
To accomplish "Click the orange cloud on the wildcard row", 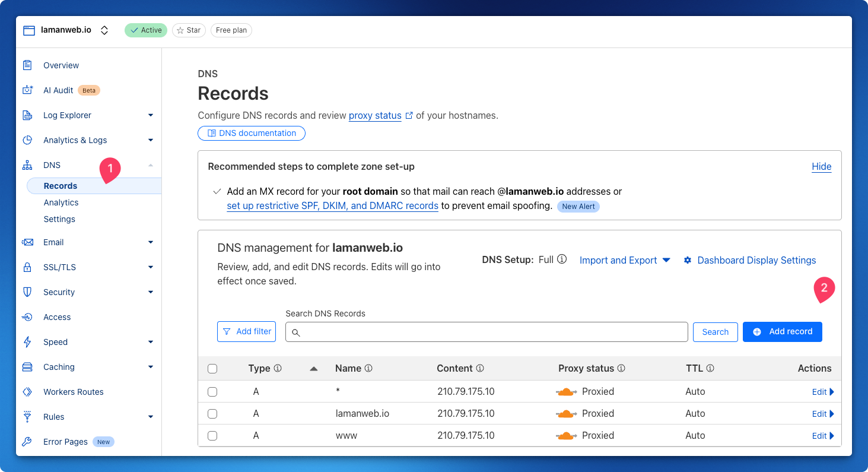I will [567, 392].
